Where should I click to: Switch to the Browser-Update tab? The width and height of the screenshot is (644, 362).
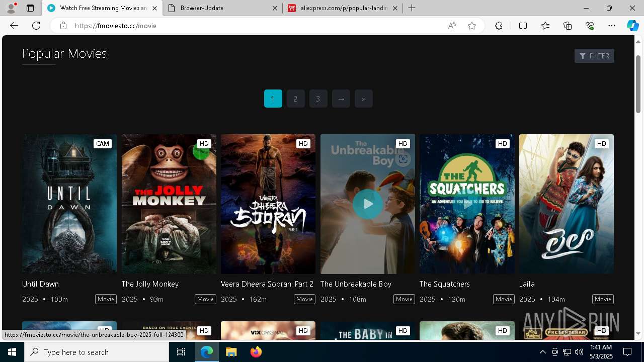click(x=222, y=8)
